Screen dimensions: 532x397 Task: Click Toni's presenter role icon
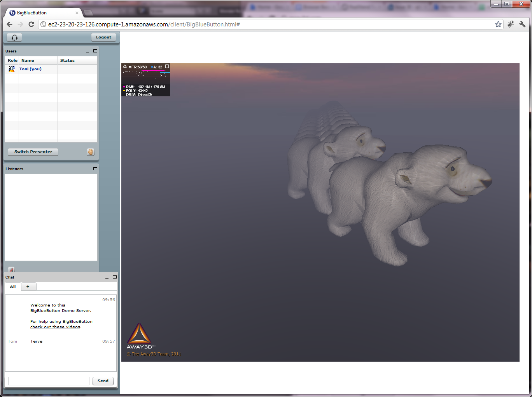[12, 69]
